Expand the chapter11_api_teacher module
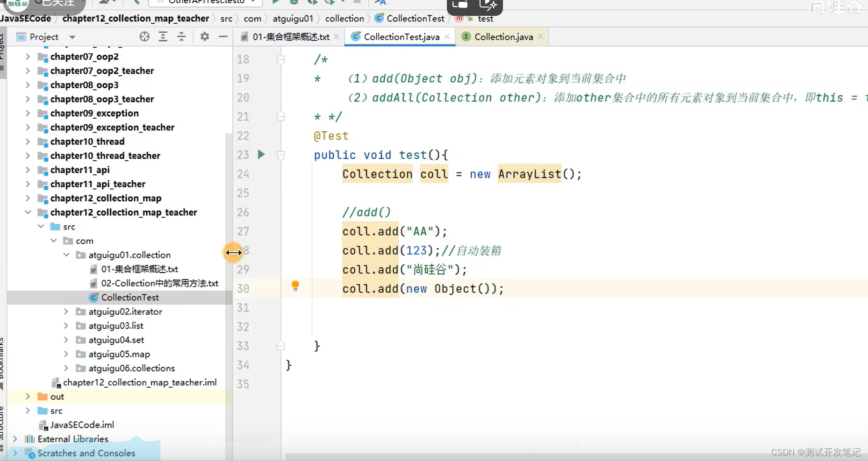The width and height of the screenshot is (868, 461). click(x=28, y=184)
